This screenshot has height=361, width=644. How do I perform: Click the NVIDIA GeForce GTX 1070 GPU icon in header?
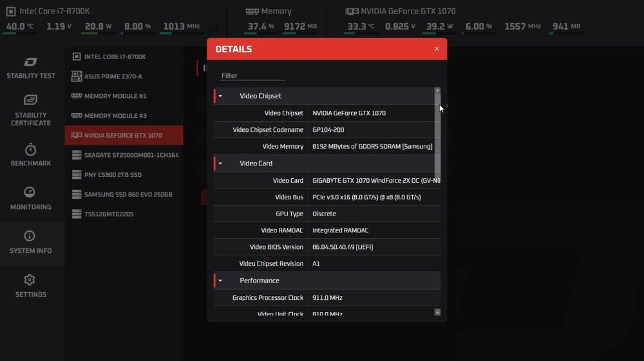click(x=352, y=12)
